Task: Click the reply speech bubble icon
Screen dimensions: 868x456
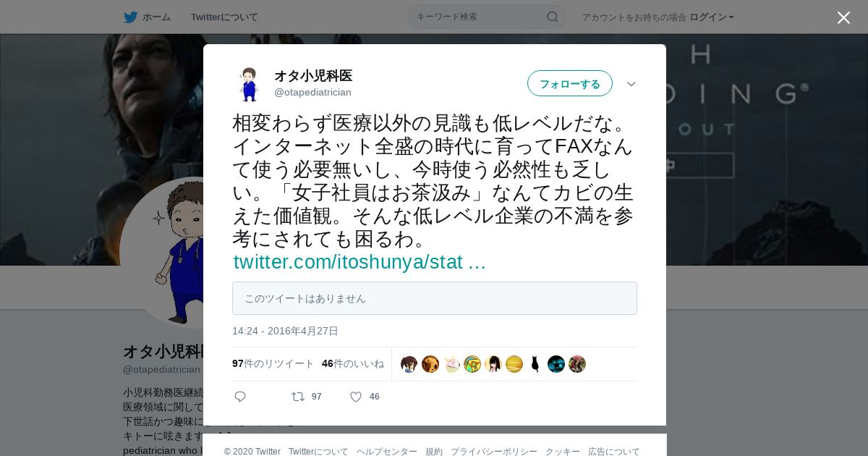Action: tap(240, 397)
